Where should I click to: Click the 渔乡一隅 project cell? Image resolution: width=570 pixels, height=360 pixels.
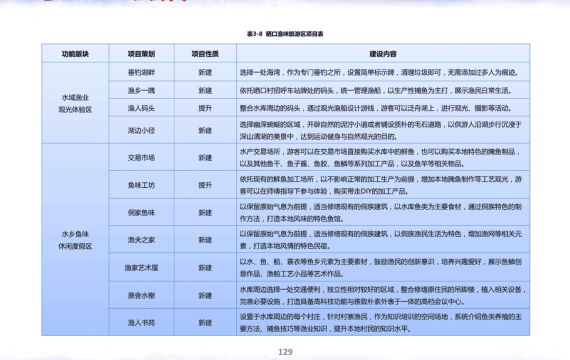pos(141,90)
